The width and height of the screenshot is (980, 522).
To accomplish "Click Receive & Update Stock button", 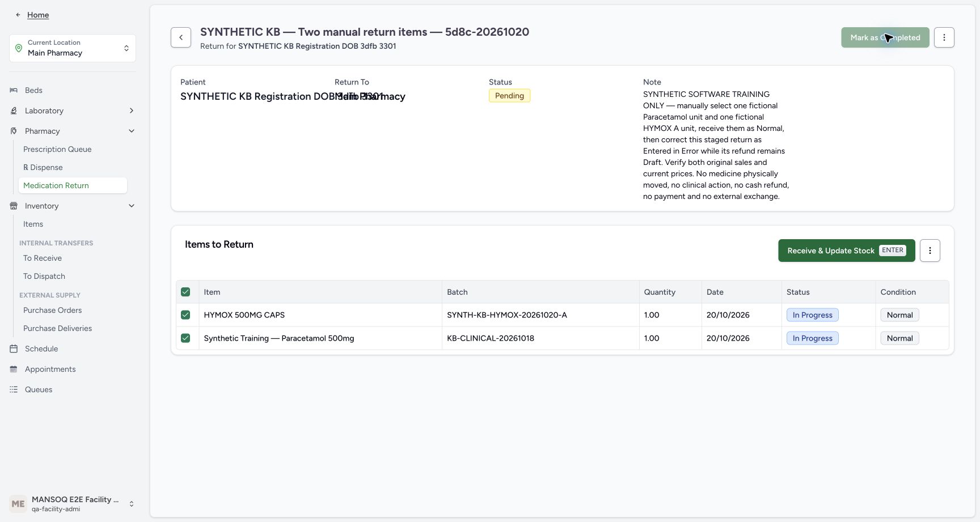I will [x=847, y=251].
